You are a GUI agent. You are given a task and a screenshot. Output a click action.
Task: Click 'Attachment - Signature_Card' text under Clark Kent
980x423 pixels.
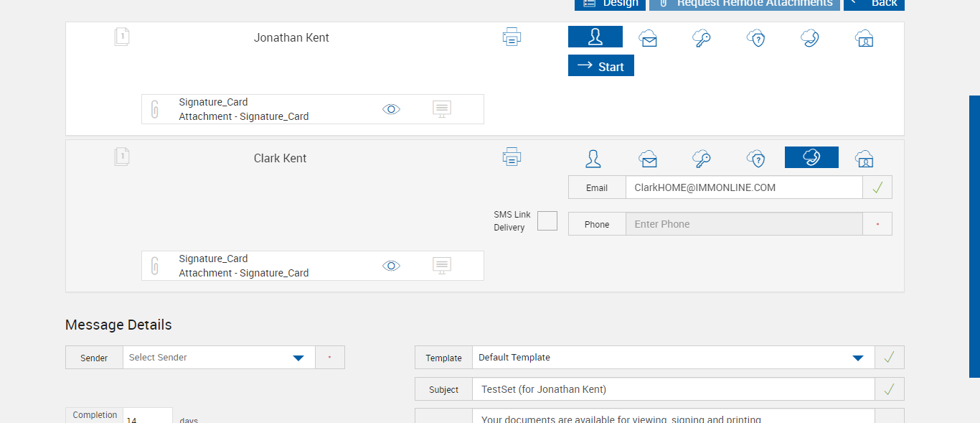[244, 273]
